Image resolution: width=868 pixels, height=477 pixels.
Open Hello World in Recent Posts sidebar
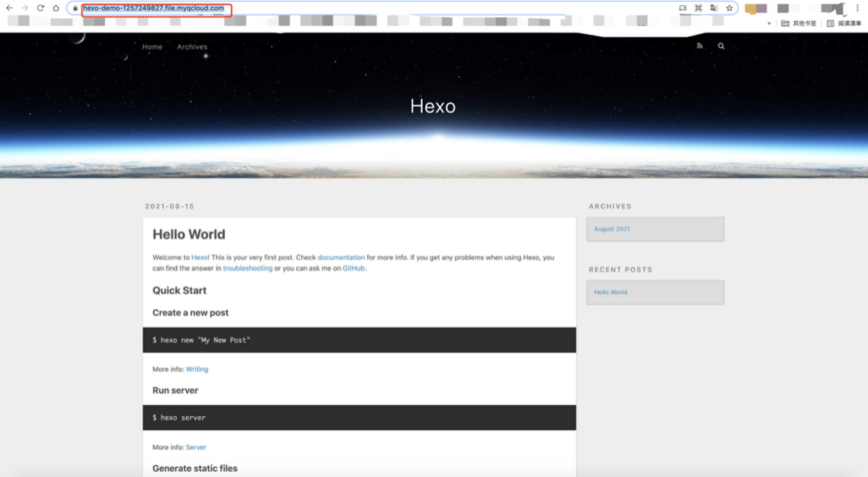coord(611,292)
